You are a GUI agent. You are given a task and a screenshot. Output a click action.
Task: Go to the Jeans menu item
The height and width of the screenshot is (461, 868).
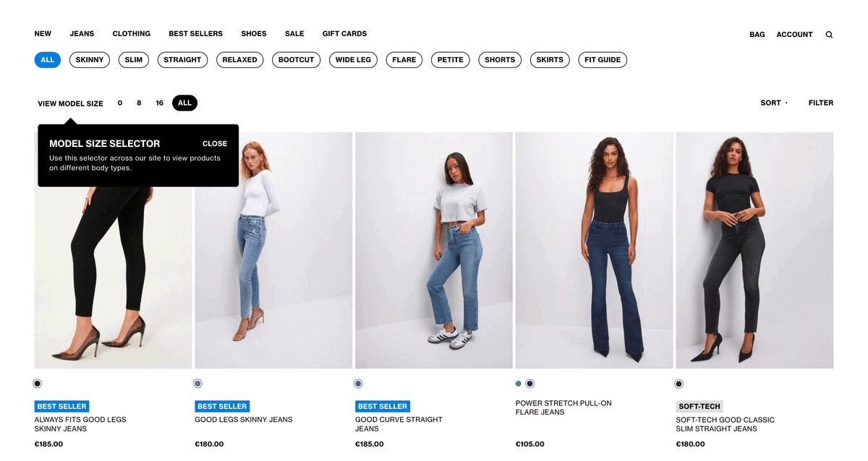click(82, 33)
